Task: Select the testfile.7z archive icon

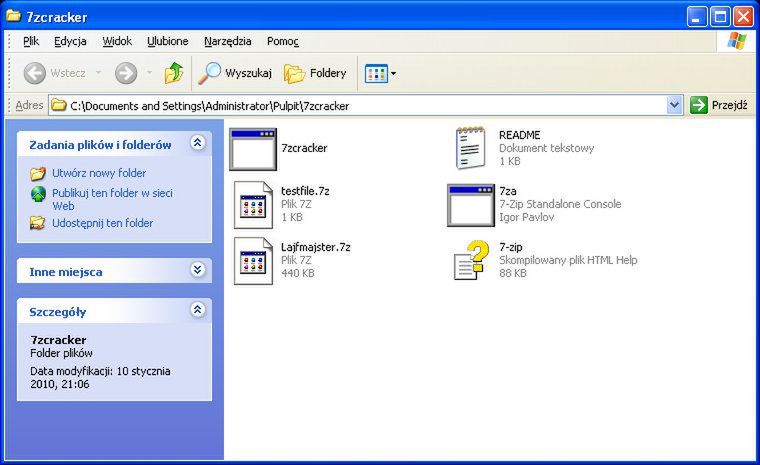Action: (x=253, y=205)
